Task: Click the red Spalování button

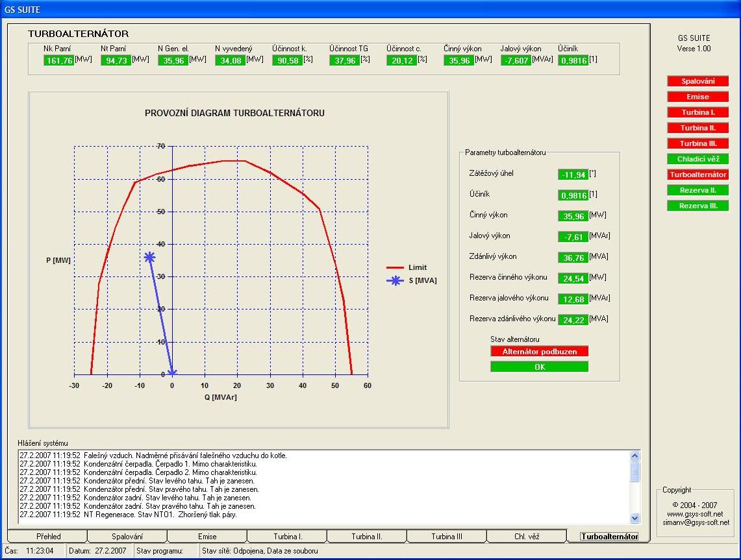Action: pyautogui.click(x=697, y=81)
